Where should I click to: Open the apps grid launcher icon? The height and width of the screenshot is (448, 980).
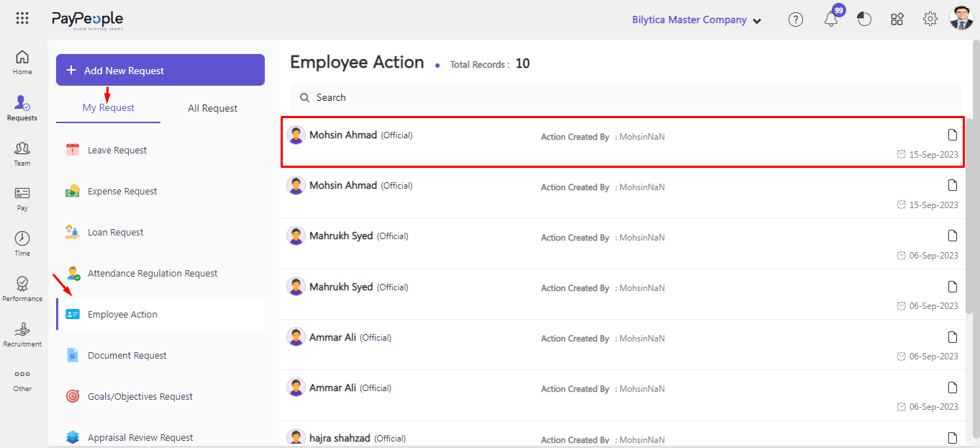click(x=22, y=19)
